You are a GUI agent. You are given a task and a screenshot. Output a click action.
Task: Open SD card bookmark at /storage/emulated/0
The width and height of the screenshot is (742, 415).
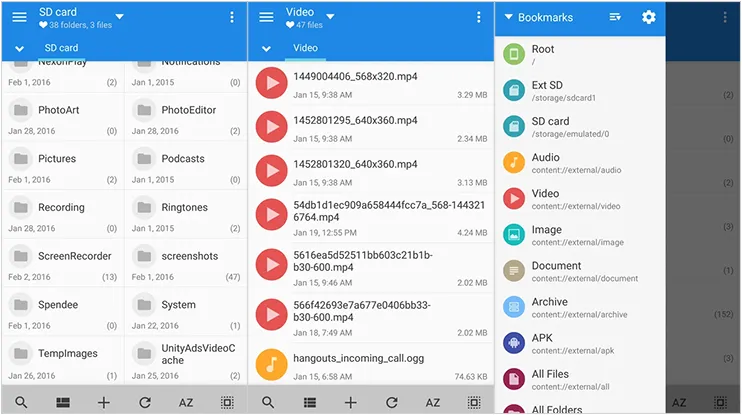click(580, 126)
